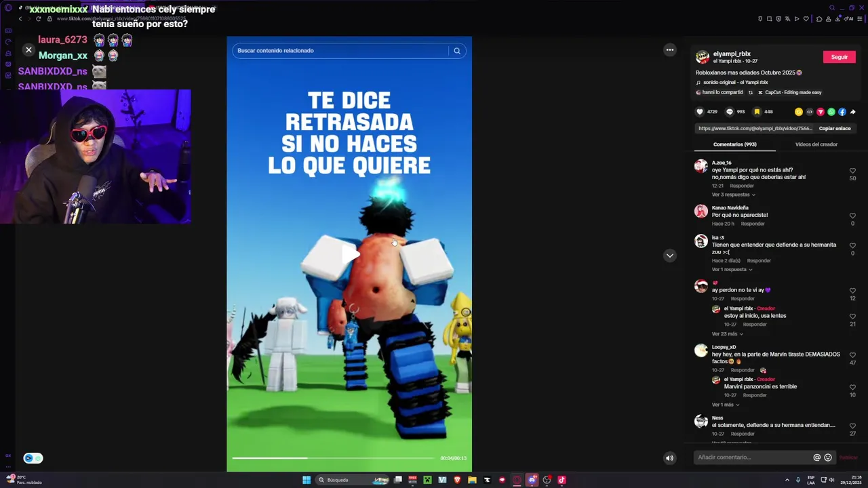Screen dimensions: 868x488
Task: Like the video with the heart icon
Action: point(700,112)
